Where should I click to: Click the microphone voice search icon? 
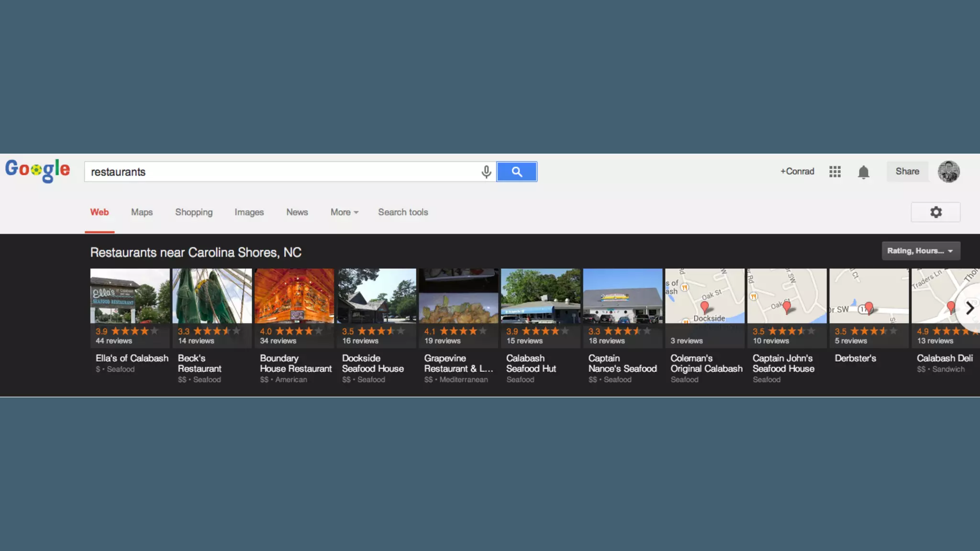(486, 172)
